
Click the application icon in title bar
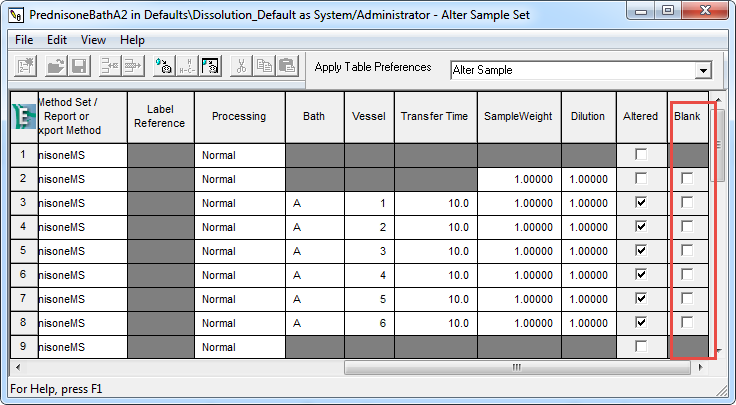coord(16,15)
